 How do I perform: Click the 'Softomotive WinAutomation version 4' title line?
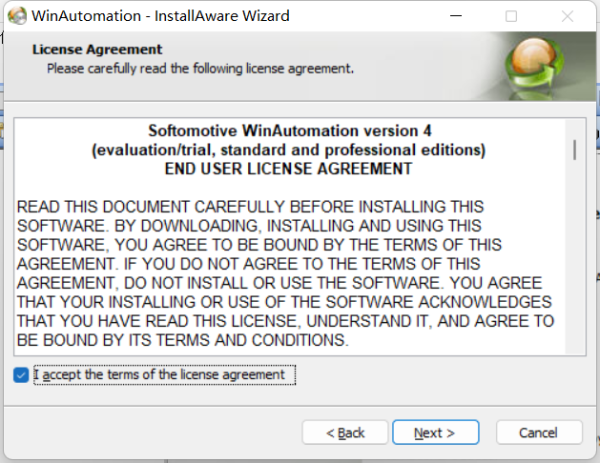tap(290, 131)
